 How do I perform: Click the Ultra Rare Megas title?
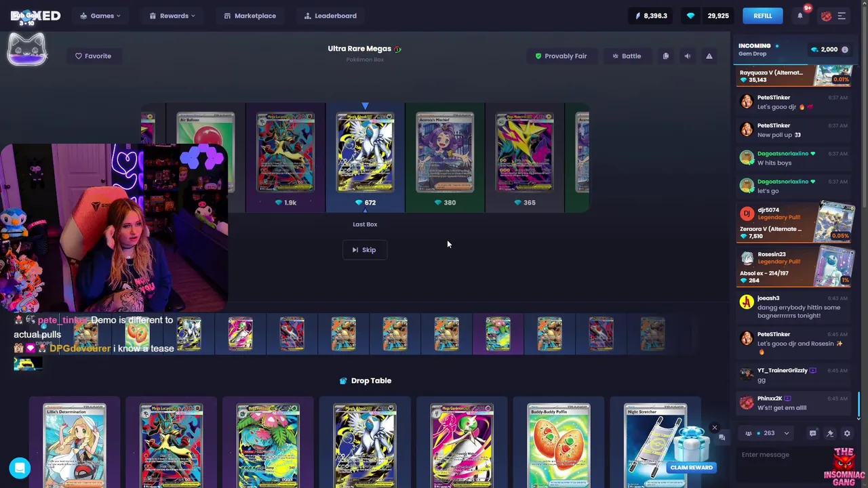(x=359, y=49)
